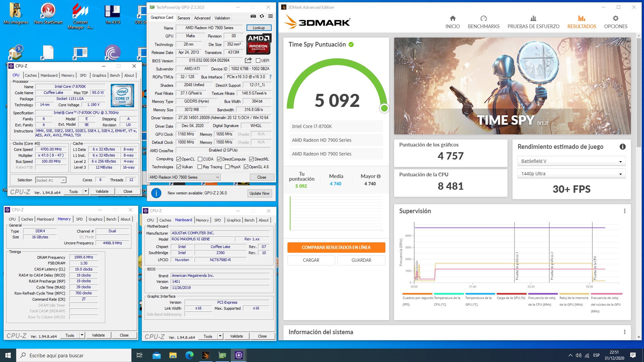Click GPU-Z refresh icon
This screenshot has height=362, width=644.
pyautogui.click(x=262, y=16)
